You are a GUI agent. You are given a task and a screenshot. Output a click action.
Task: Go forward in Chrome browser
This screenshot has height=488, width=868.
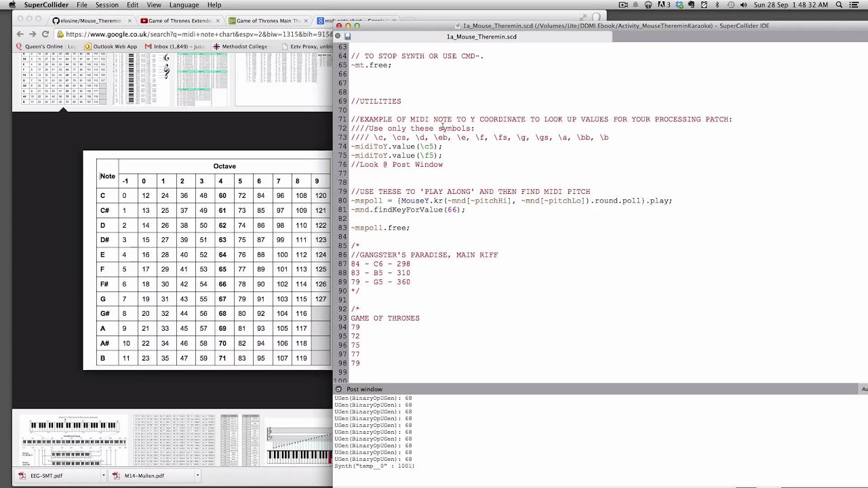(33, 34)
